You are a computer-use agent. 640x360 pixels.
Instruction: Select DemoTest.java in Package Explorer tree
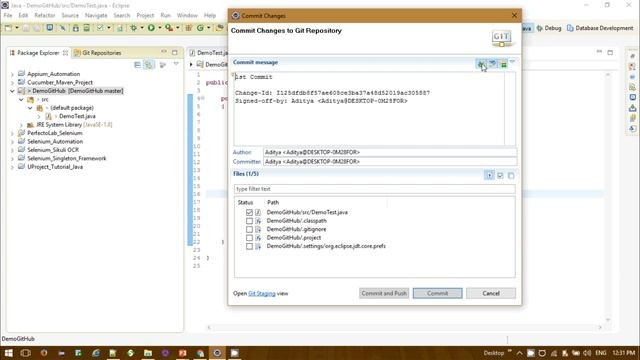pos(77,116)
